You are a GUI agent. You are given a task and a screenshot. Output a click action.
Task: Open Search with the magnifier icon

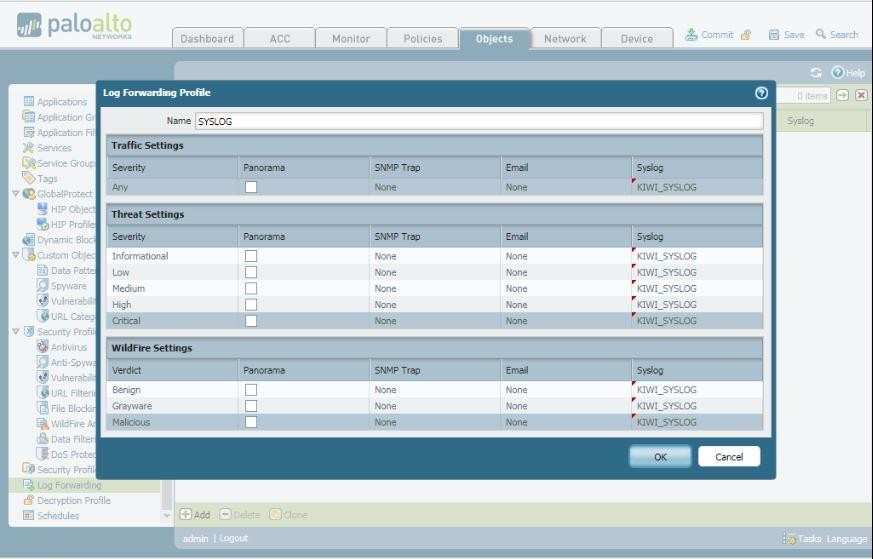(821, 35)
